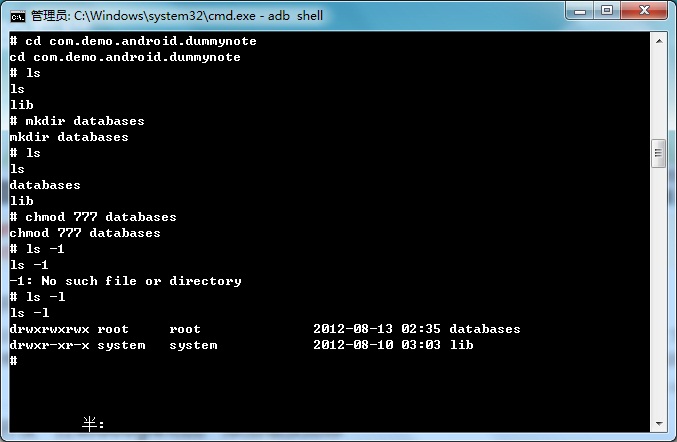Click the drwxrwxrwx permissions text
This screenshot has width=677, height=442.
(49, 329)
